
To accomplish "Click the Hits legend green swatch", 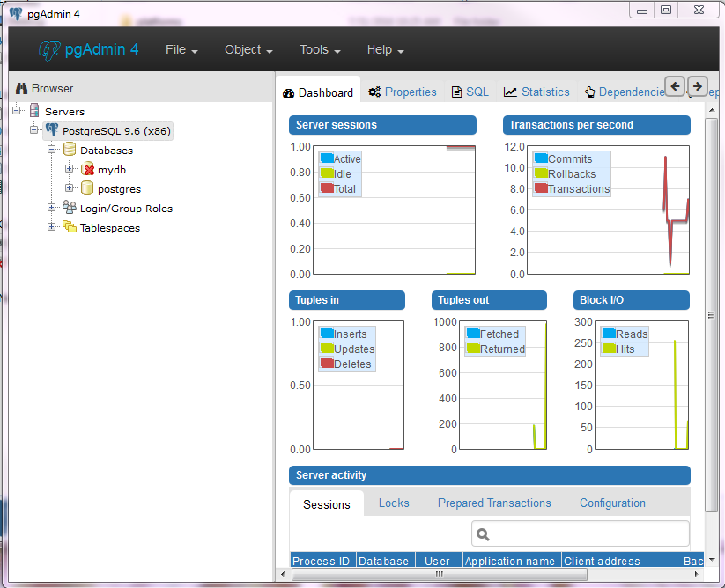I will tap(609, 349).
